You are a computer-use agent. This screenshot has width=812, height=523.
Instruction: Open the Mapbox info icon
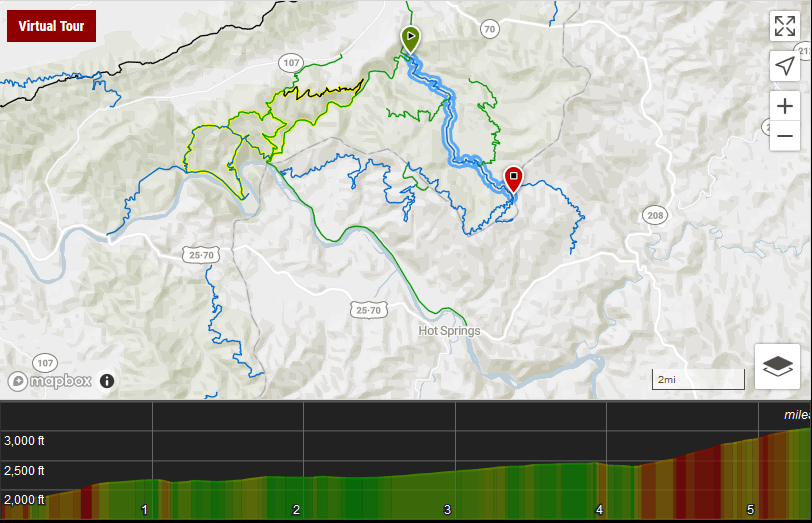107,381
